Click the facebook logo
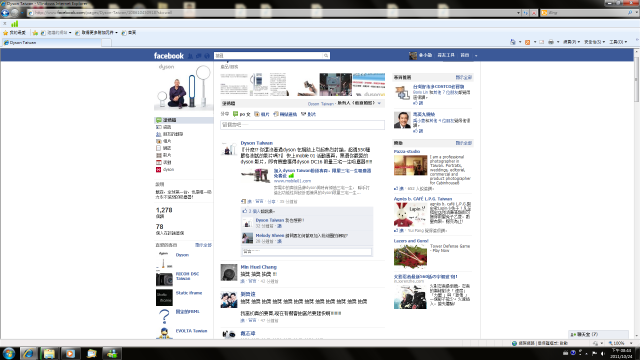The image size is (640, 360). click(x=169, y=56)
